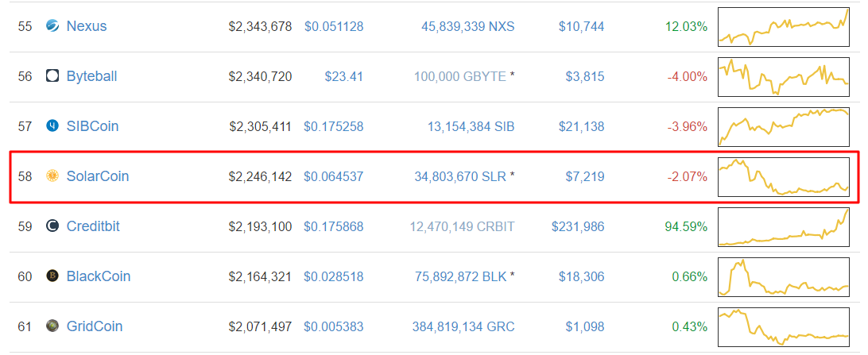868x355 pixels.
Task: Click SolarCoin market cap $2,246,142
Action: [x=260, y=176]
